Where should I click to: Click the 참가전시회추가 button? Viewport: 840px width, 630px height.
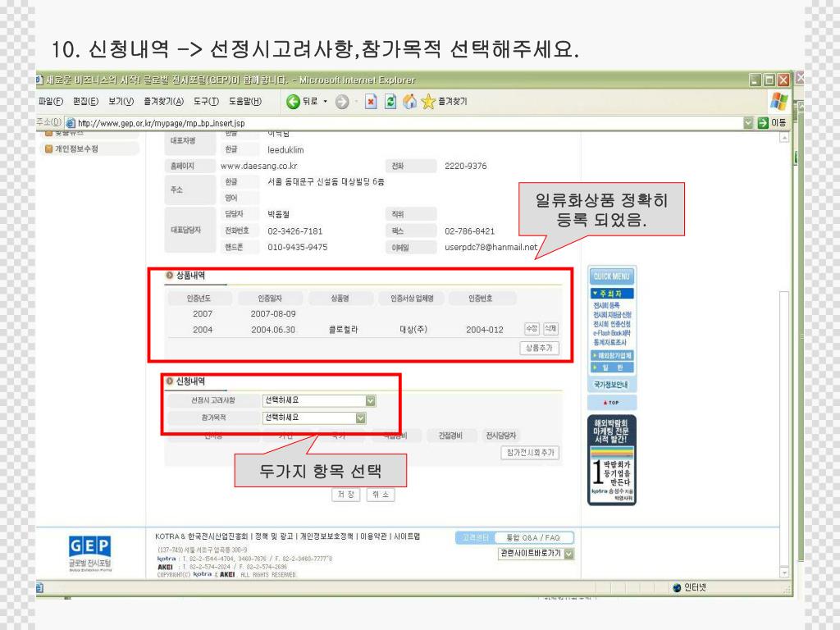coord(531,453)
